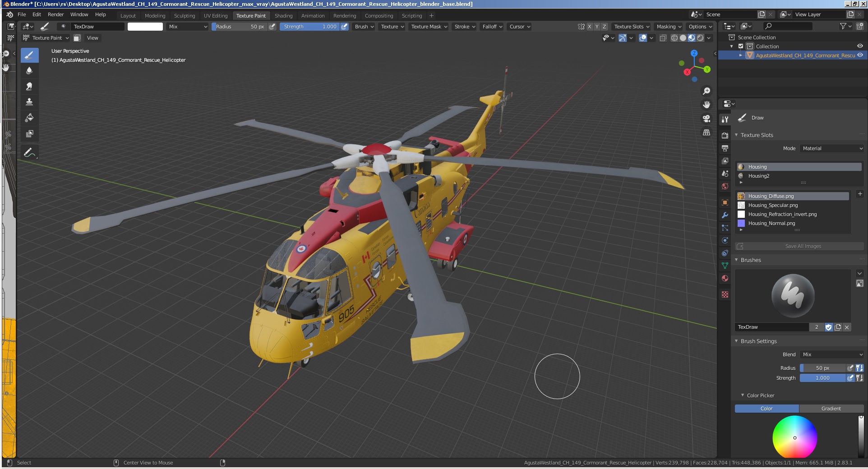Open the Scene properties tab

(x=725, y=173)
